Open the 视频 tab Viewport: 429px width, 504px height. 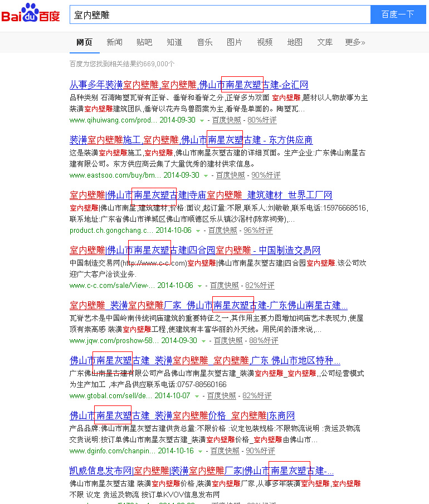click(265, 42)
